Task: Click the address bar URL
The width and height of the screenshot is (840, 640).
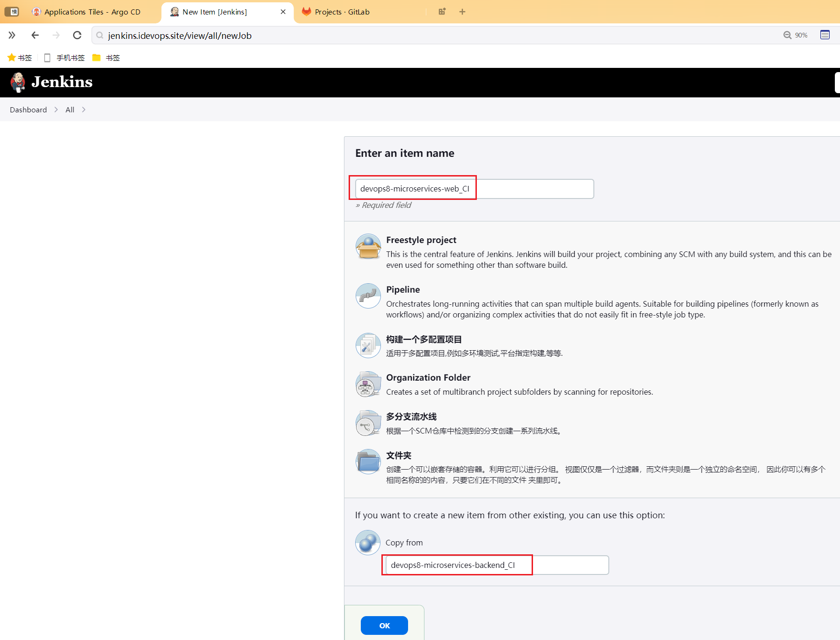Action: pyautogui.click(x=180, y=36)
